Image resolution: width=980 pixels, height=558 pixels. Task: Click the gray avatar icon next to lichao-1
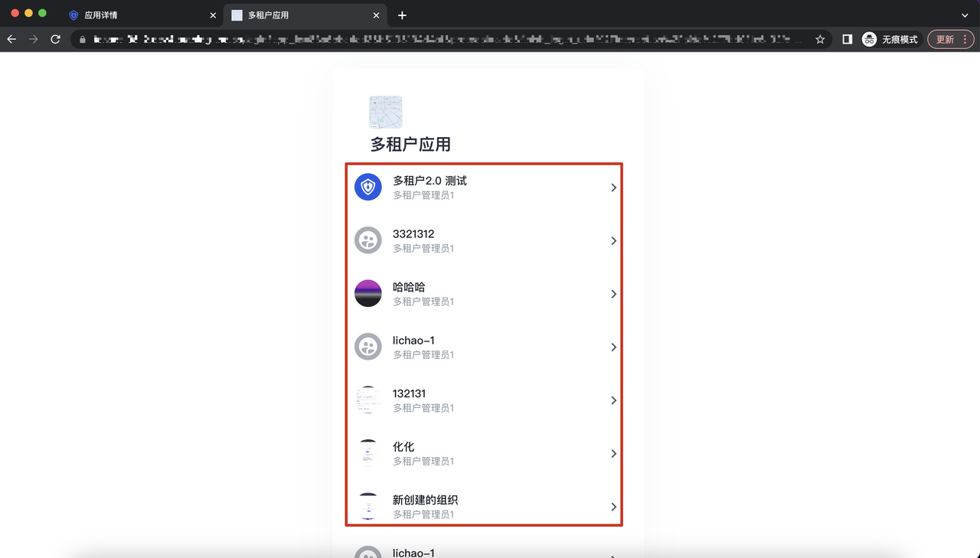pos(368,347)
